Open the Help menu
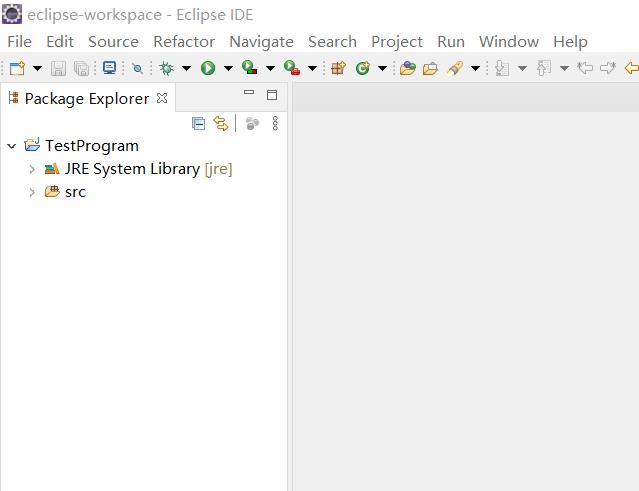Viewport: 639px width, 491px height. [x=570, y=42]
